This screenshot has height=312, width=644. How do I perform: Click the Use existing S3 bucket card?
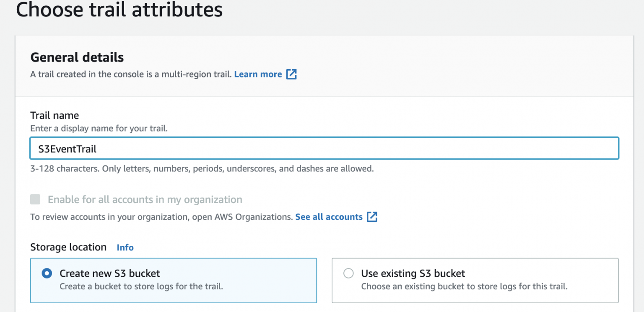coord(475,281)
